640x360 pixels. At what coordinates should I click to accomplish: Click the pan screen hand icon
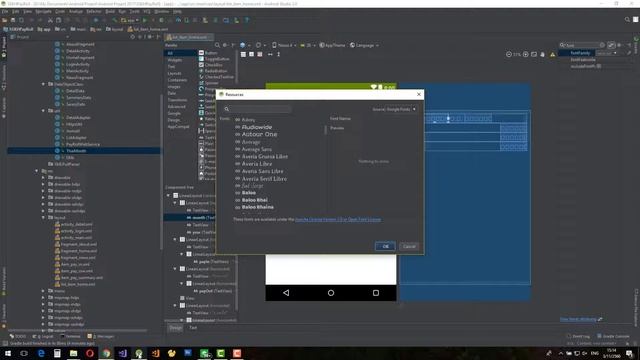pyautogui.click(x=542, y=54)
